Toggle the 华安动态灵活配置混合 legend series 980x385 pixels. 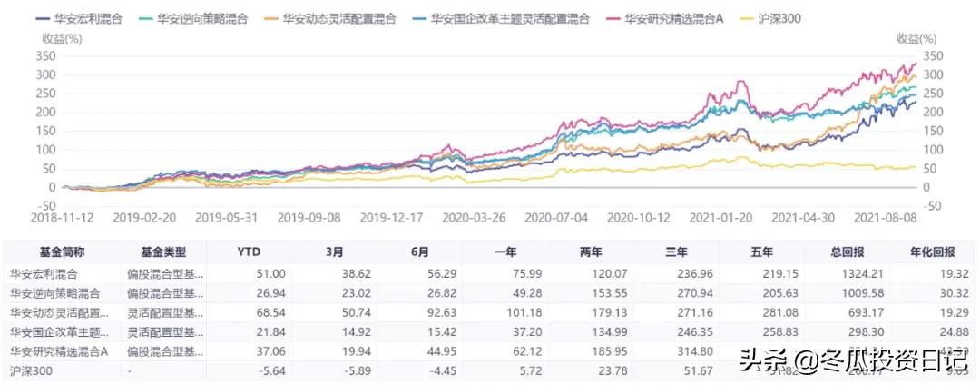click(x=330, y=18)
